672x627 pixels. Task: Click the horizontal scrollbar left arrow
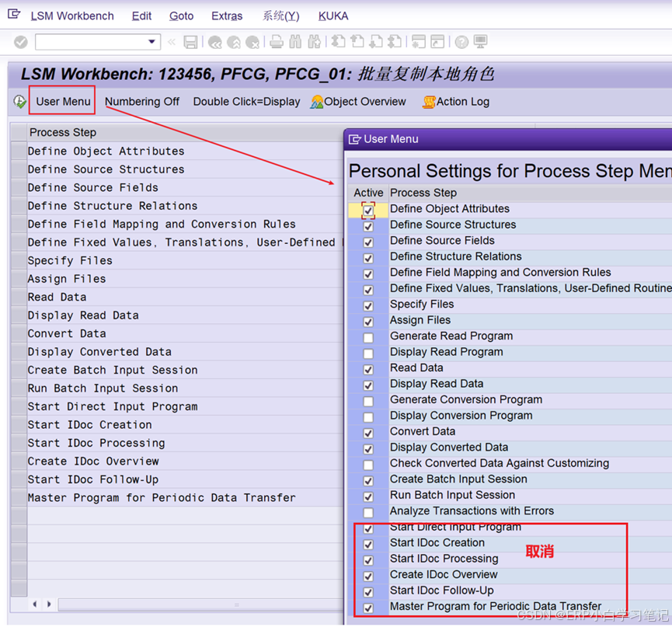pos(35,604)
